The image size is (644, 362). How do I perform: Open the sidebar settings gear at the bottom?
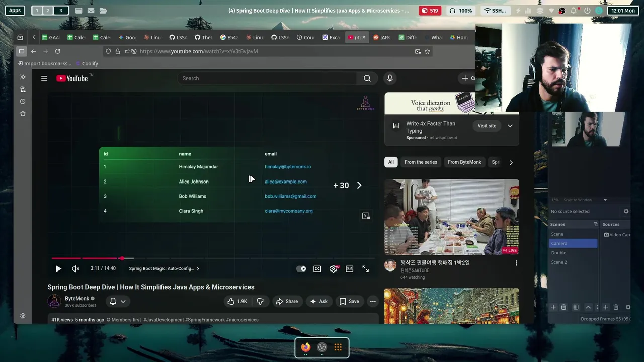23,316
